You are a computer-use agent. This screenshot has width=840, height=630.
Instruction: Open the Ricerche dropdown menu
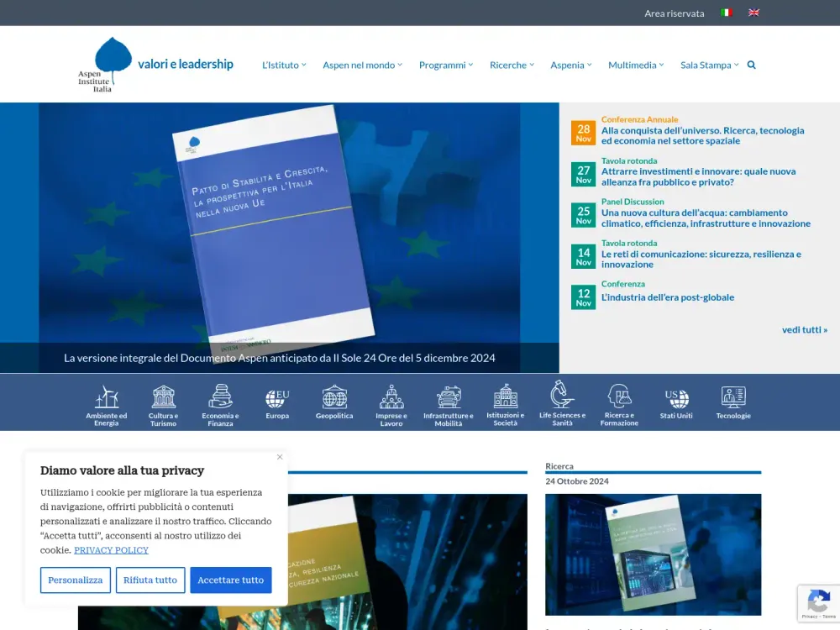tap(509, 64)
